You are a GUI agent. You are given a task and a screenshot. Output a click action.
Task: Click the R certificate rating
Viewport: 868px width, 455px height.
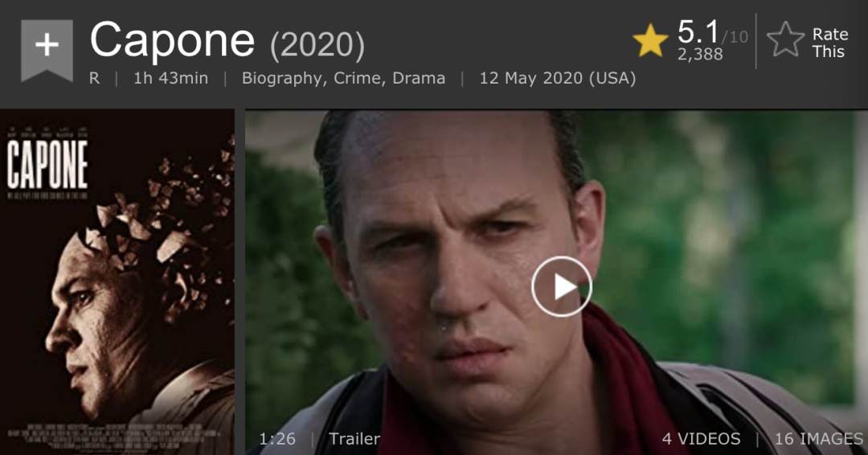tap(95, 79)
